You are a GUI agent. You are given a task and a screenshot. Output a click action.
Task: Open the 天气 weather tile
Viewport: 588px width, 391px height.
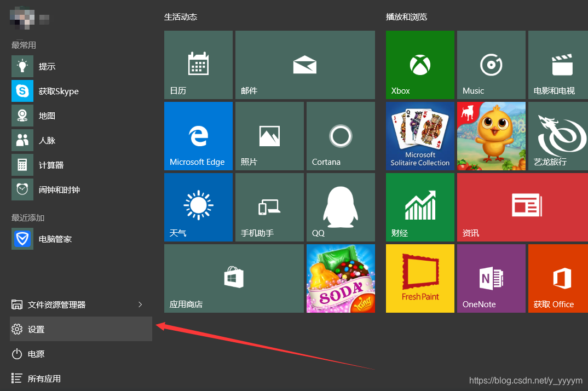click(198, 207)
